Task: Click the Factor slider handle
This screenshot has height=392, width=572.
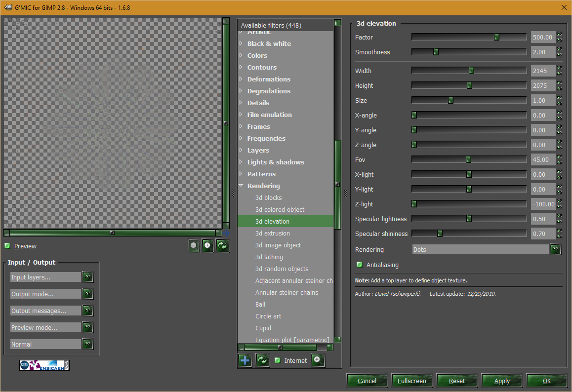Action: (496, 37)
